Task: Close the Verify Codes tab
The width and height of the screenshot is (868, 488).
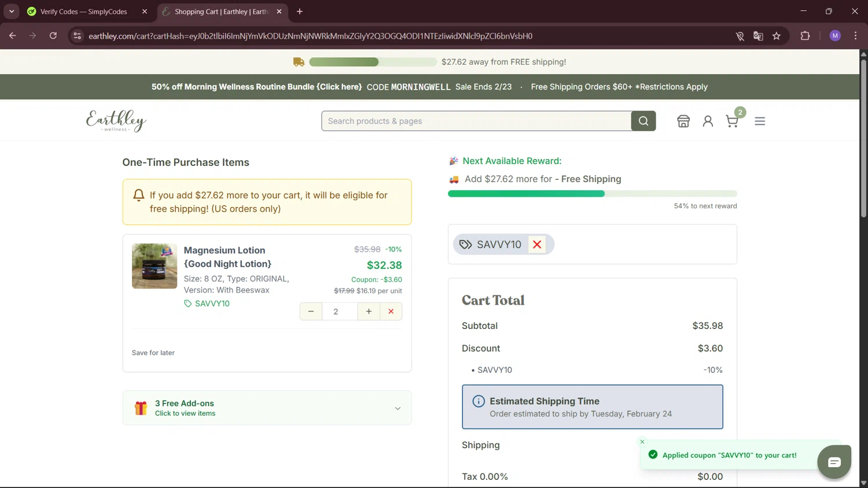Action: [x=145, y=12]
